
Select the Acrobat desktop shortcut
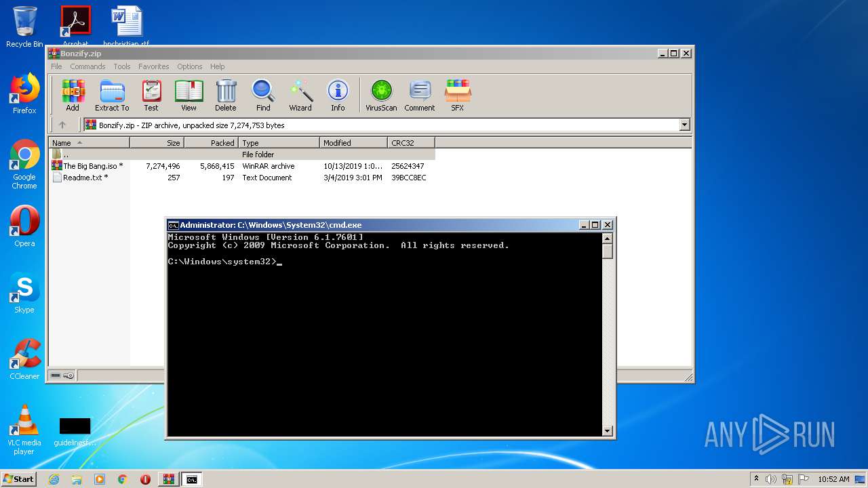click(75, 26)
